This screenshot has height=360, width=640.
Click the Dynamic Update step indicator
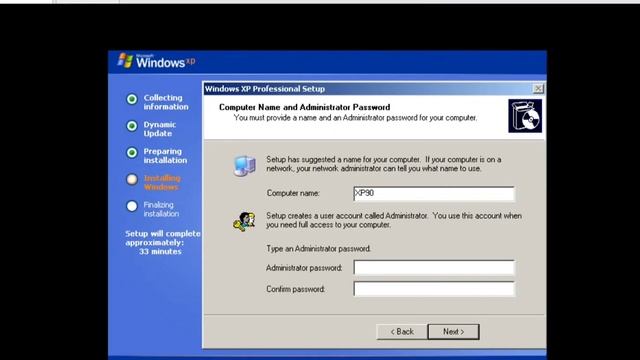tap(132, 126)
